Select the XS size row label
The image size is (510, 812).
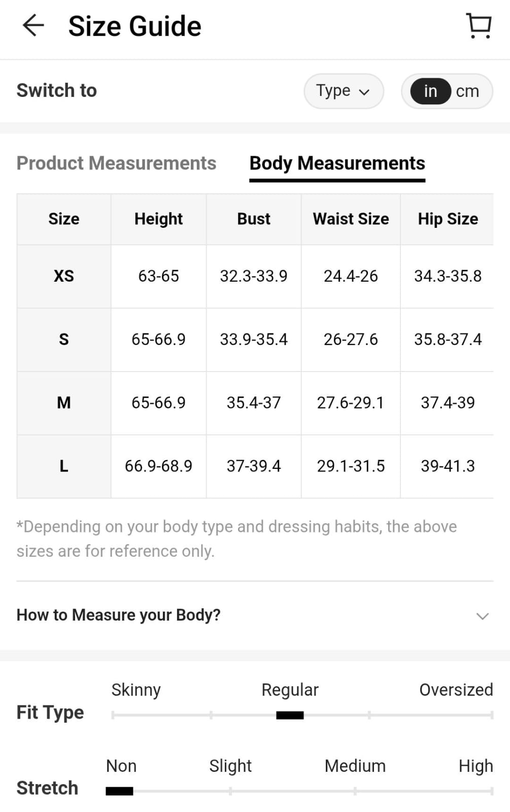[x=64, y=276]
